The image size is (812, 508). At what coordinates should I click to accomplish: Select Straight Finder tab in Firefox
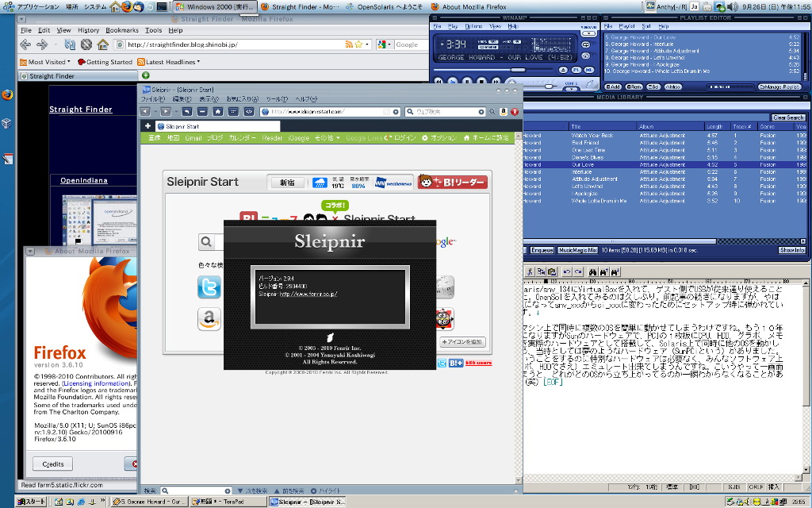click(78, 75)
